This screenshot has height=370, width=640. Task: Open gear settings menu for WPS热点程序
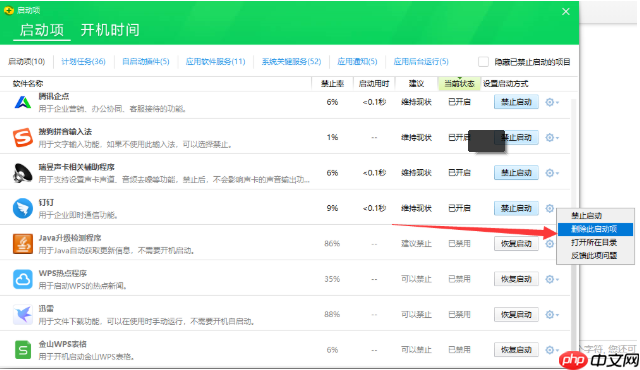(x=552, y=279)
